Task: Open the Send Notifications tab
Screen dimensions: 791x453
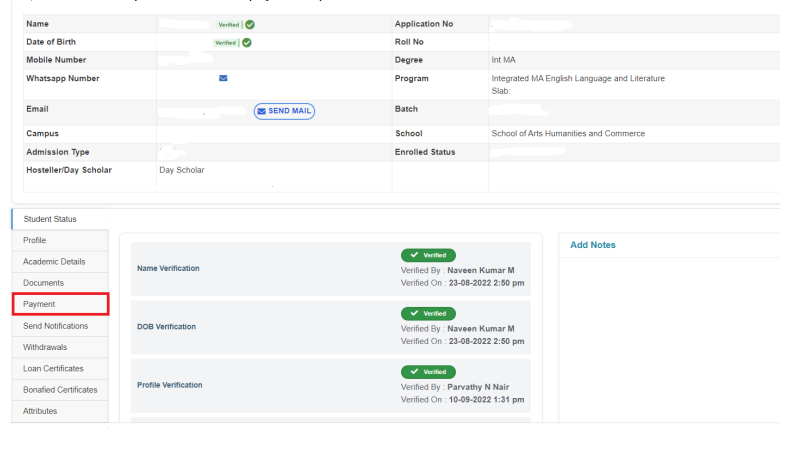Action: tap(56, 326)
